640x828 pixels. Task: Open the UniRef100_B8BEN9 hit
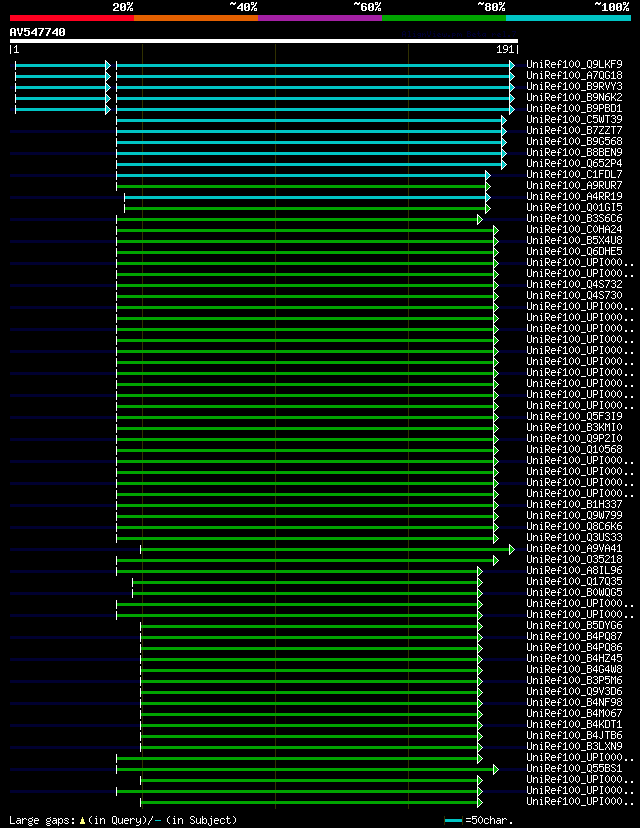(x=574, y=152)
